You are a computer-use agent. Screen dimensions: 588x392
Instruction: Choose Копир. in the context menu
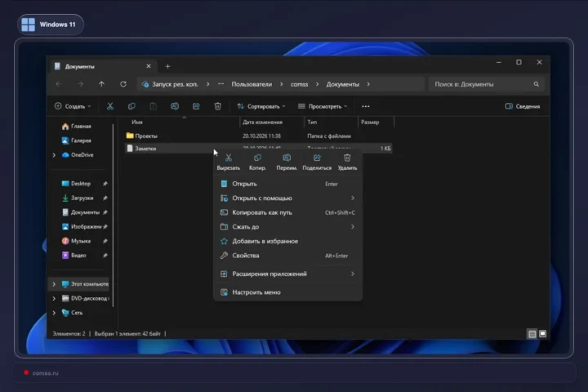click(257, 162)
